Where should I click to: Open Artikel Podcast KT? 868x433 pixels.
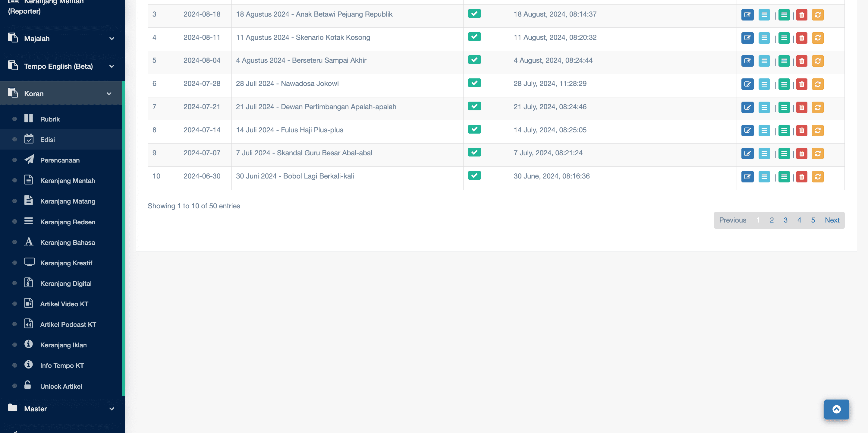pos(61,324)
